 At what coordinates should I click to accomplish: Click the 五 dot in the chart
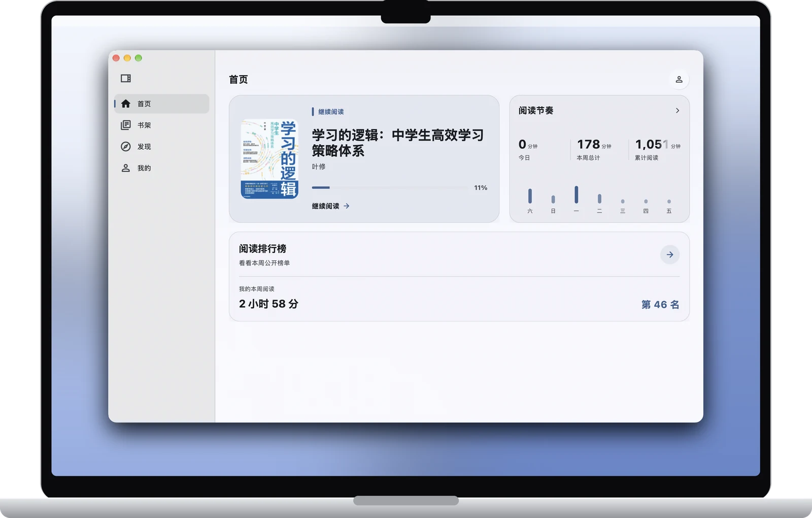pos(669,202)
